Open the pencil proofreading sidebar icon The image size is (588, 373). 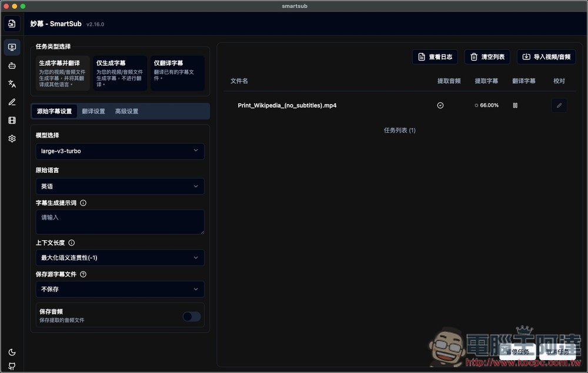click(x=12, y=102)
